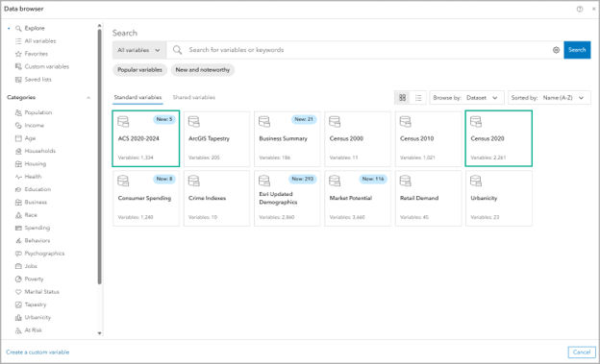Image resolution: width=600 pixels, height=364 pixels.
Task: Click the New and noteworthy chip
Action: coord(203,70)
